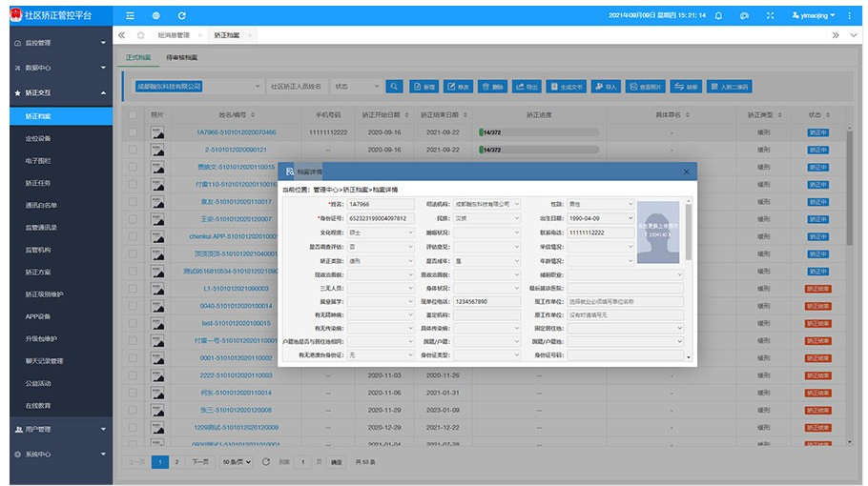Screen dimensions: 868x486
Task: Open record link 0040-5101012020100014
Action: pyautogui.click(x=236, y=306)
